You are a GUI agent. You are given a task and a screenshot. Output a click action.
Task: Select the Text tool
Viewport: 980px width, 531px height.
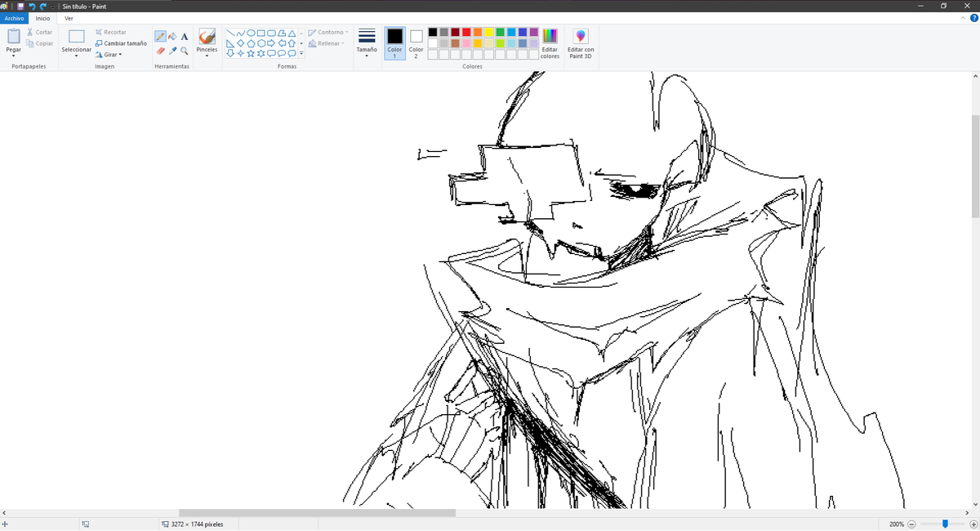pyautogui.click(x=185, y=37)
